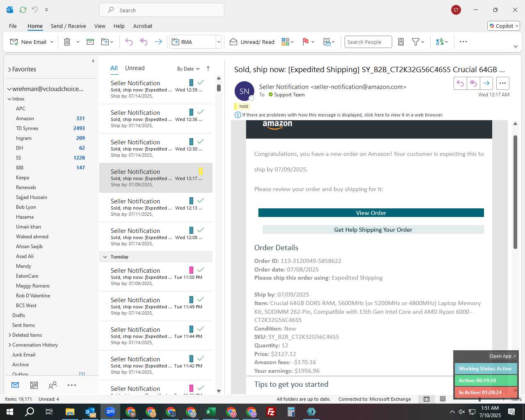Collapse the Inbox folder tree
Screen dimensions: 525x420
click(9, 99)
